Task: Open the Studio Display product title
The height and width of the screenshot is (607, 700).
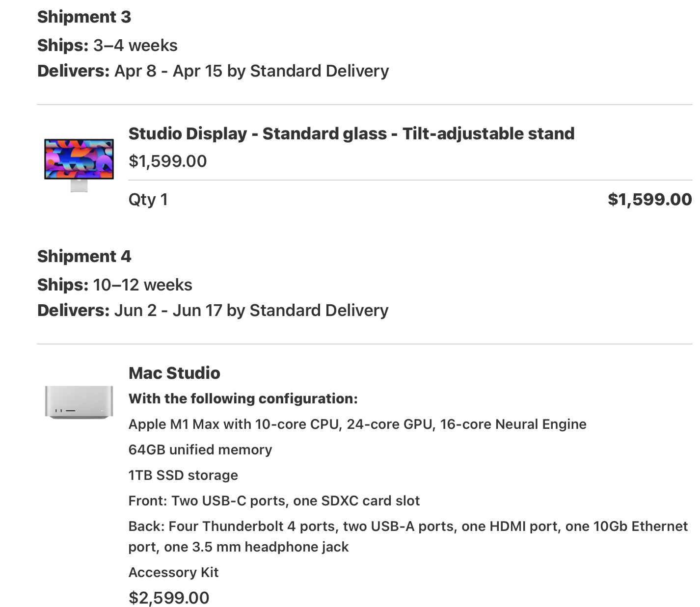Action: [351, 133]
